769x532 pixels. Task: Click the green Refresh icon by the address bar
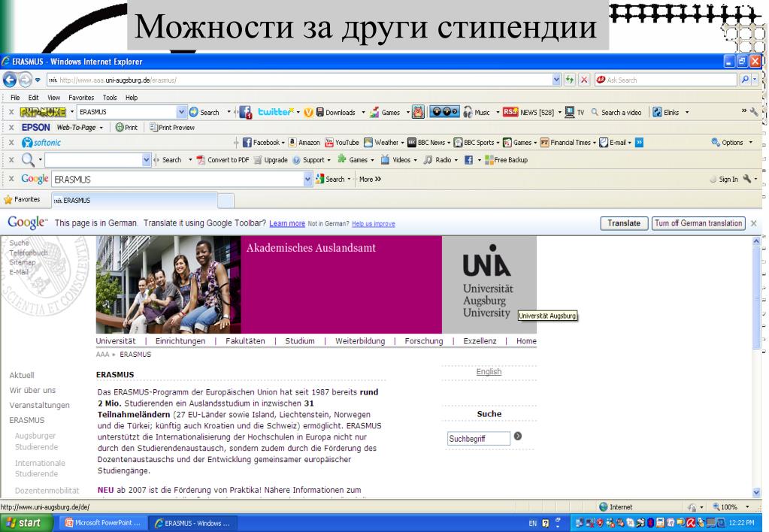point(569,80)
